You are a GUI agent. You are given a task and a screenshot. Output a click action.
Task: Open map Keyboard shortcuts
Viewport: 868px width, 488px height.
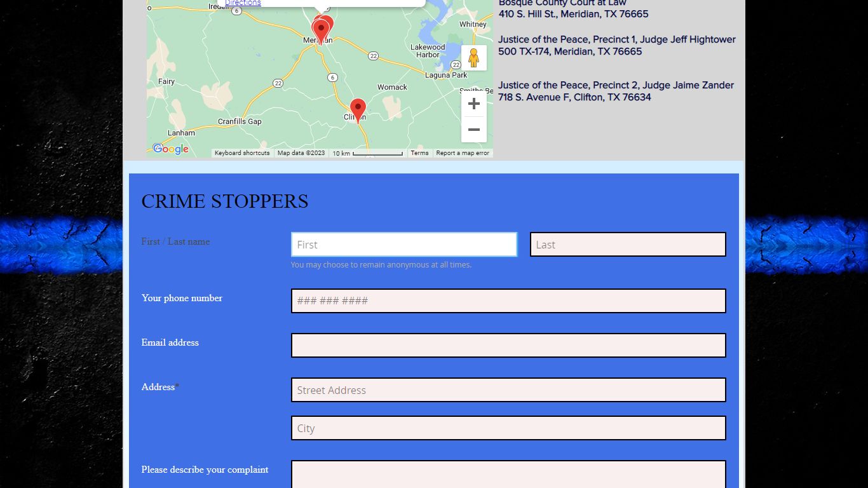242,153
